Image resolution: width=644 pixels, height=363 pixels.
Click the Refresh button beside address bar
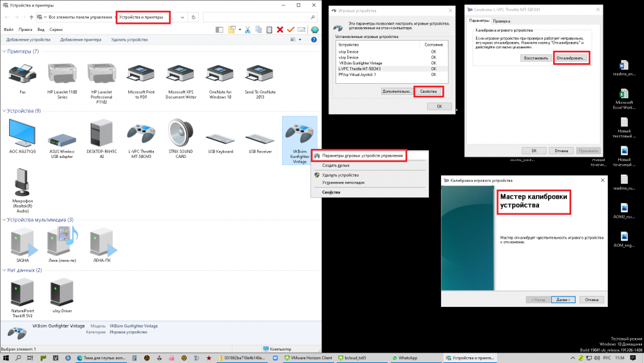point(193,17)
